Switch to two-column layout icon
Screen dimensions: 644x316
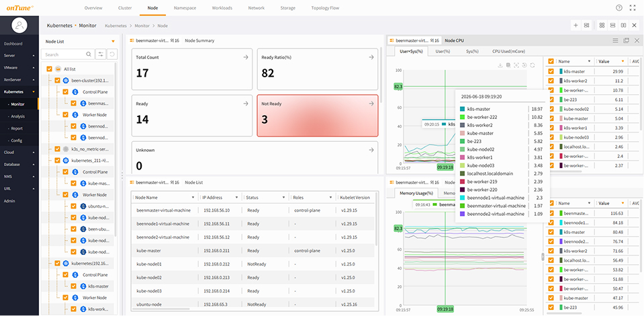point(624,26)
